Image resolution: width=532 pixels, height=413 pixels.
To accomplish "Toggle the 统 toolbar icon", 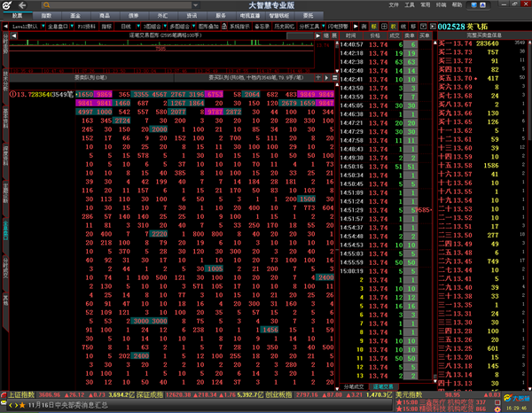I will (403, 26).
